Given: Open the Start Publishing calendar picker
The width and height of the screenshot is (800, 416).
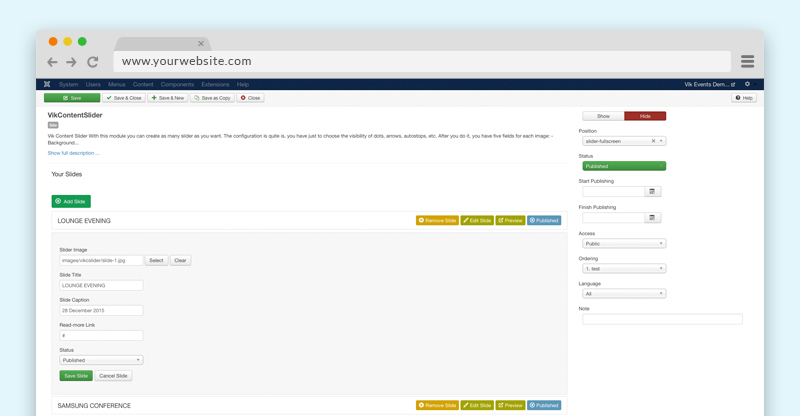Looking at the screenshot, I should pyautogui.click(x=652, y=191).
